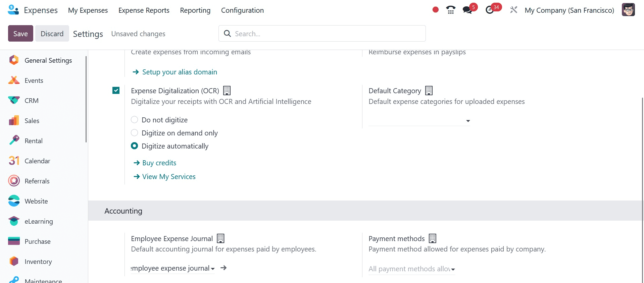The width and height of the screenshot is (644, 283).
Task: Open My Expenses menu
Action: [x=88, y=10]
